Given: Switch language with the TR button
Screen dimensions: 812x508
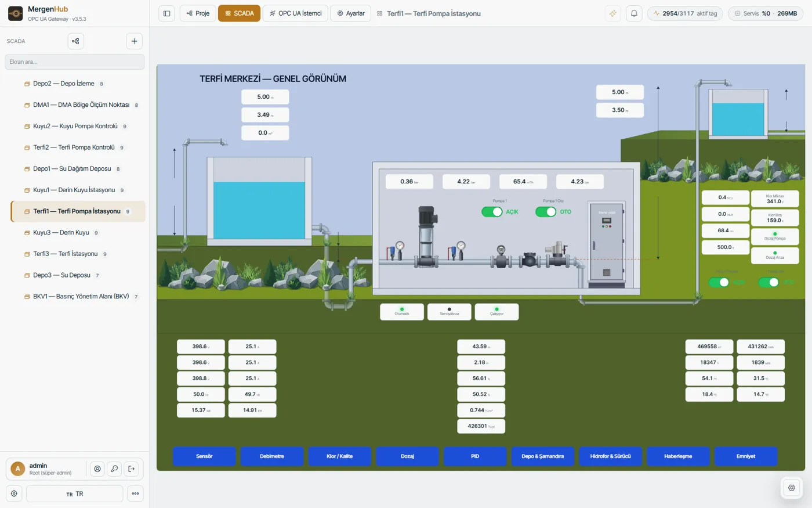Looking at the screenshot, I should tap(75, 493).
